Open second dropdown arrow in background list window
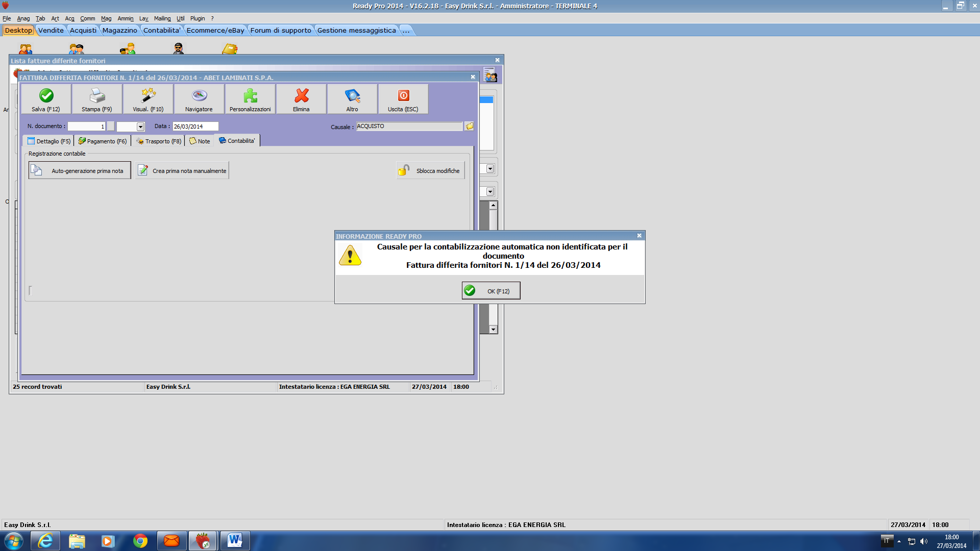Screen dimensions: 980x551 pyautogui.click(x=490, y=191)
